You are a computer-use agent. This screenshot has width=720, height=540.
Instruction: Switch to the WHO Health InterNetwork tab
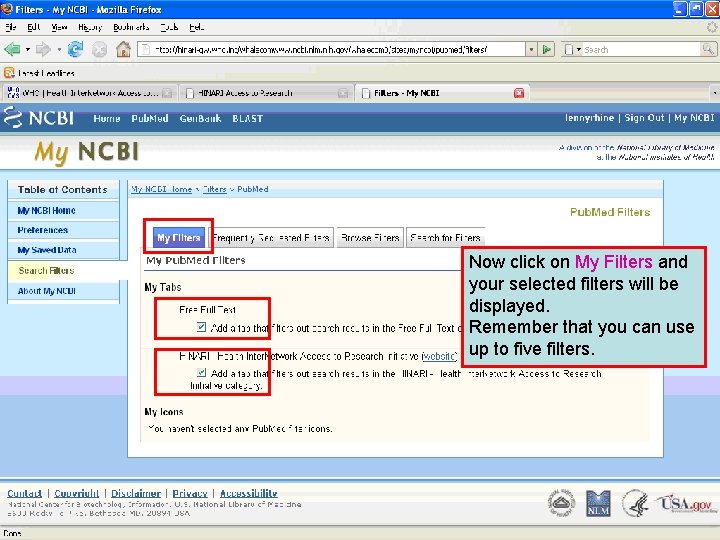pyautogui.click(x=90, y=93)
